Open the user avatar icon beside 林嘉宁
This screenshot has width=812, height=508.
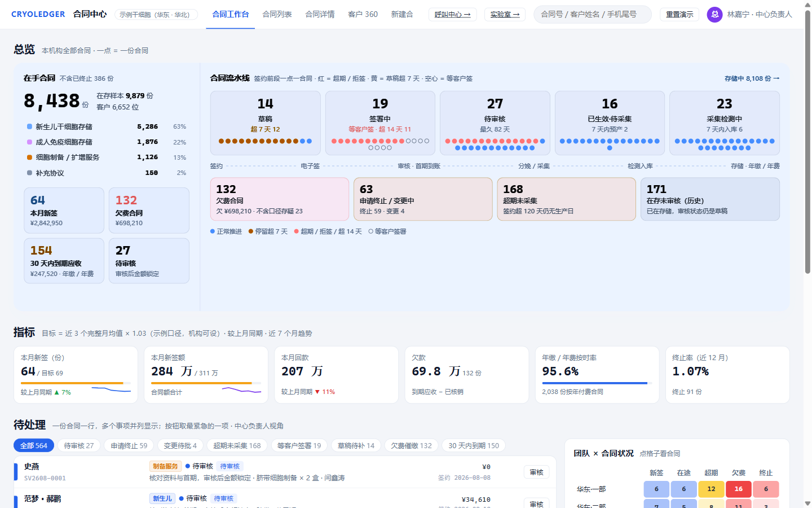pyautogui.click(x=714, y=15)
